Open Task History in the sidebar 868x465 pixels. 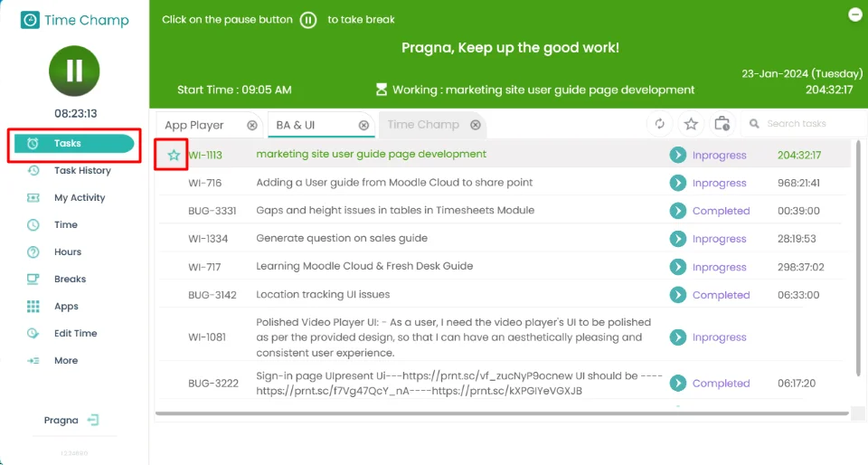[x=82, y=170]
